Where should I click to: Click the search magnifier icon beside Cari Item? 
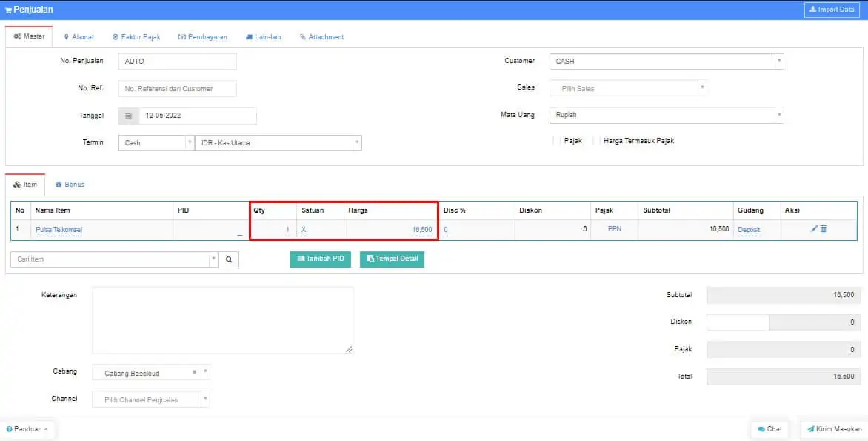229,259
